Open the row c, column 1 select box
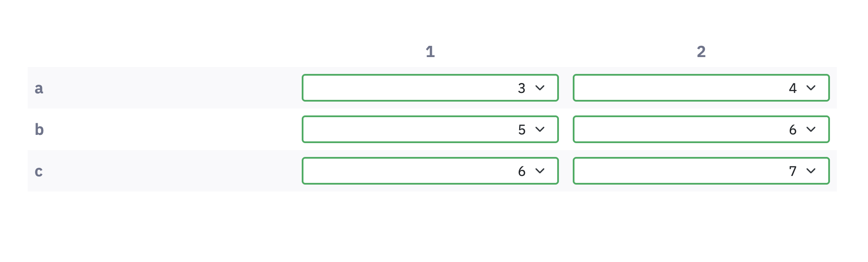Image resolution: width=868 pixels, height=262 pixels. click(x=430, y=171)
